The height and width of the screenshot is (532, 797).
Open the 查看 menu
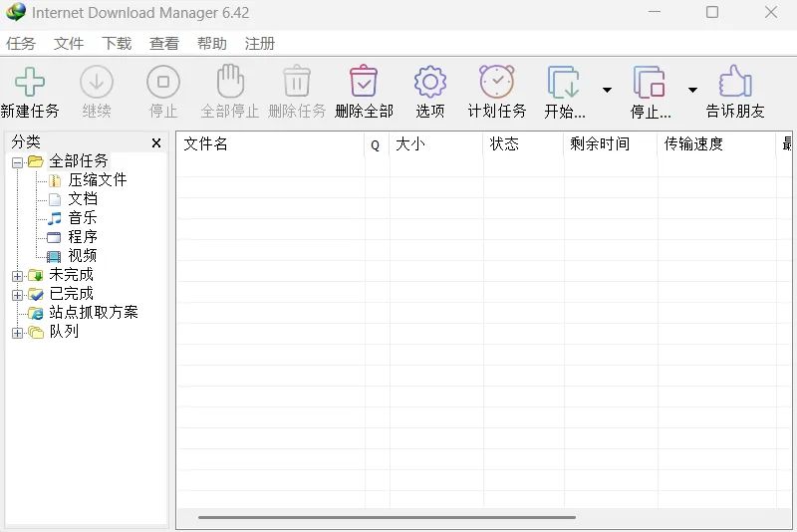(164, 43)
